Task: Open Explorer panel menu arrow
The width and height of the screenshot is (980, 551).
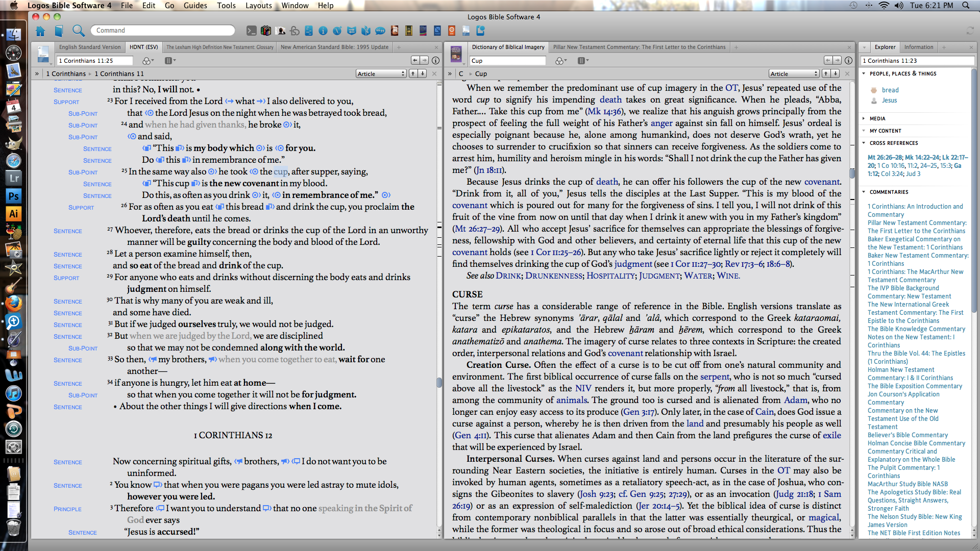Action: point(865,47)
